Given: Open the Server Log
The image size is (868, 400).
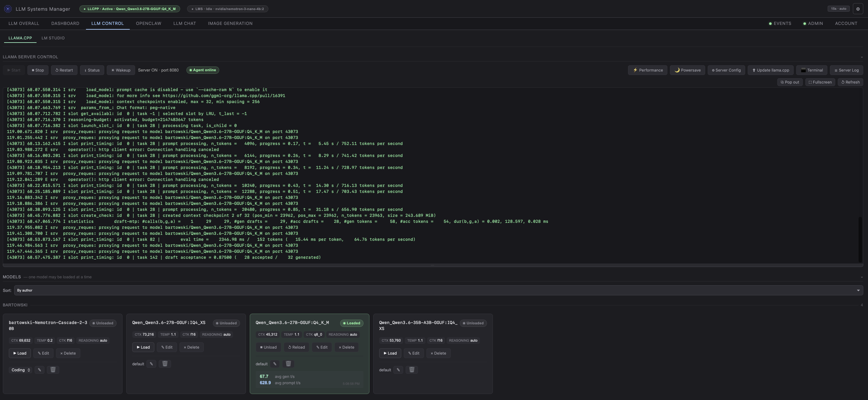Looking at the screenshot, I should [847, 70].
